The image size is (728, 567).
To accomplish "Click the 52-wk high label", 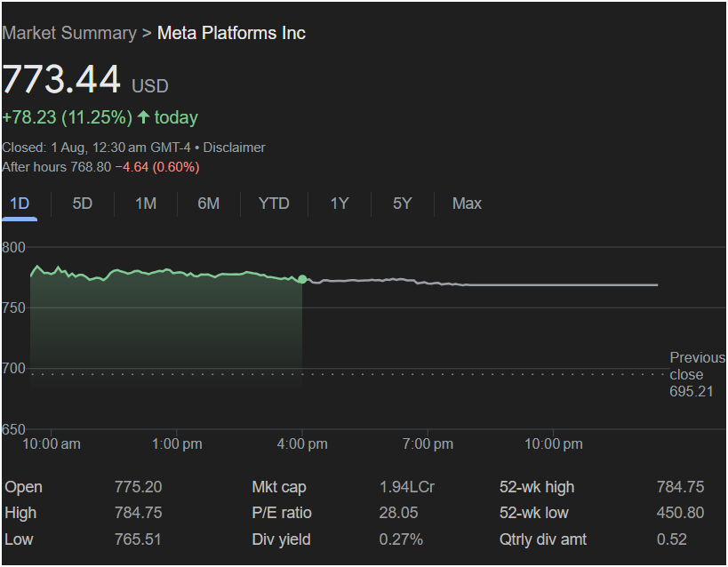I will click(x=537, y=487).
